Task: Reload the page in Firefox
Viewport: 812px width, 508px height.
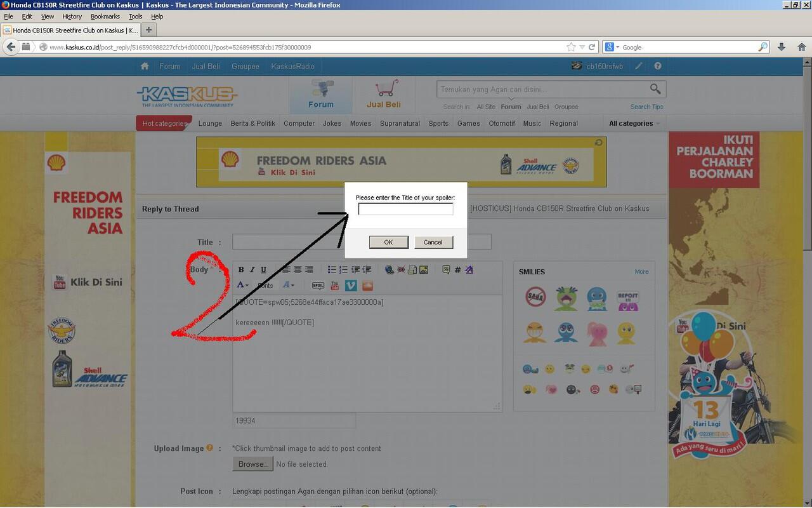Action: point(592,47)
